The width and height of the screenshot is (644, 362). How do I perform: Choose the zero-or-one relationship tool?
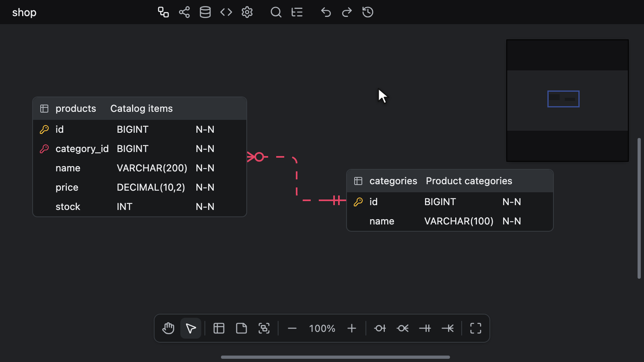click(380, 328)
